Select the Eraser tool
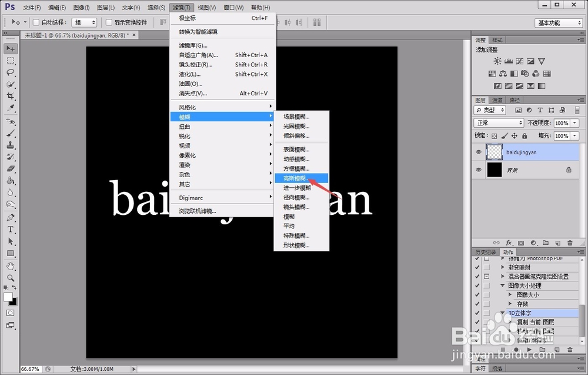 11,169
